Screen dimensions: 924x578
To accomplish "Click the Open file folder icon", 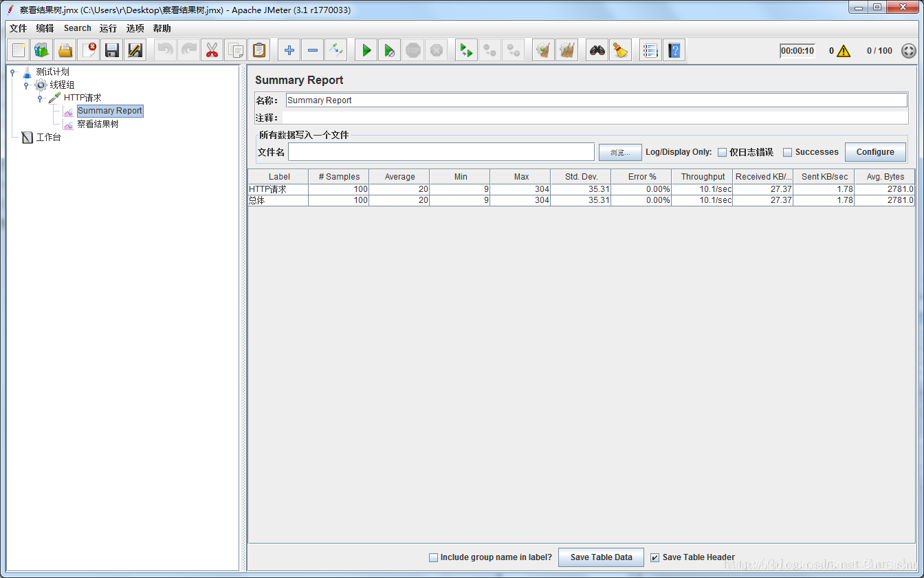I will (65, 50).
